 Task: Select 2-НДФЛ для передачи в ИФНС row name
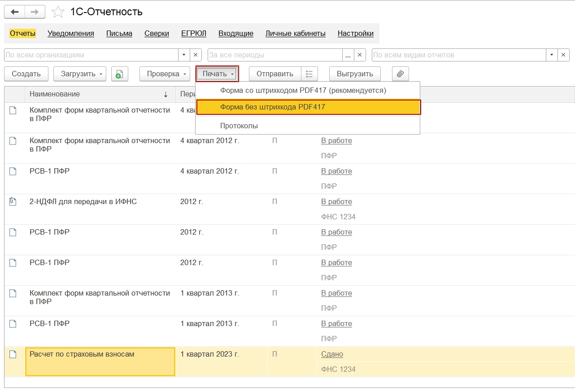click(83, 202)
